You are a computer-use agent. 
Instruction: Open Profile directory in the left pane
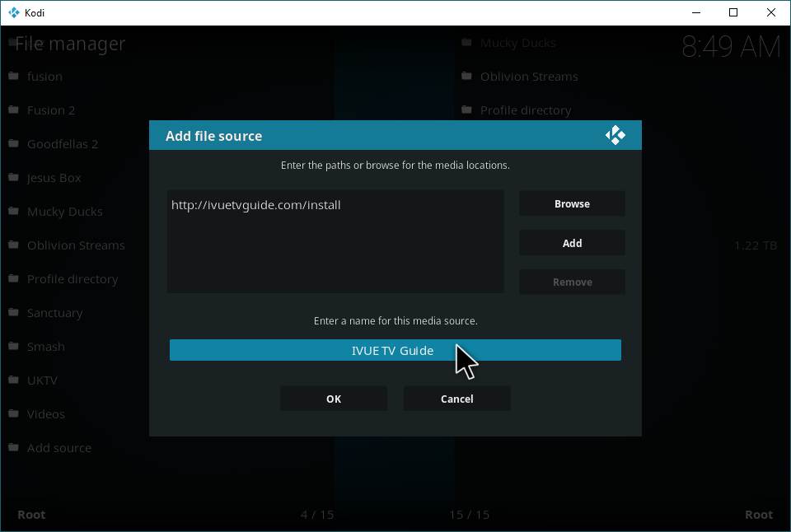[73, 279]
